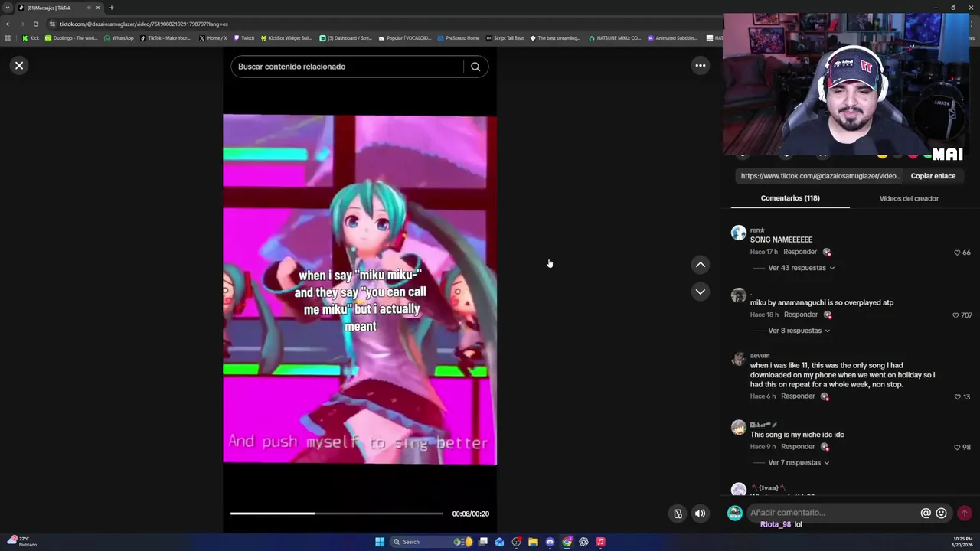Open the three-dot more options menu
This screenshot has height=551, width=980.
click(x=700, y=66)
